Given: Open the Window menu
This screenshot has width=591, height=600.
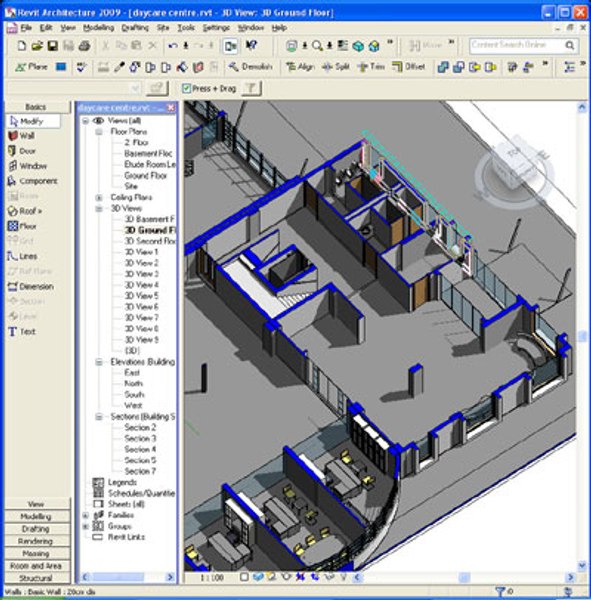Looking at the screenshot, I should (251, 28).
